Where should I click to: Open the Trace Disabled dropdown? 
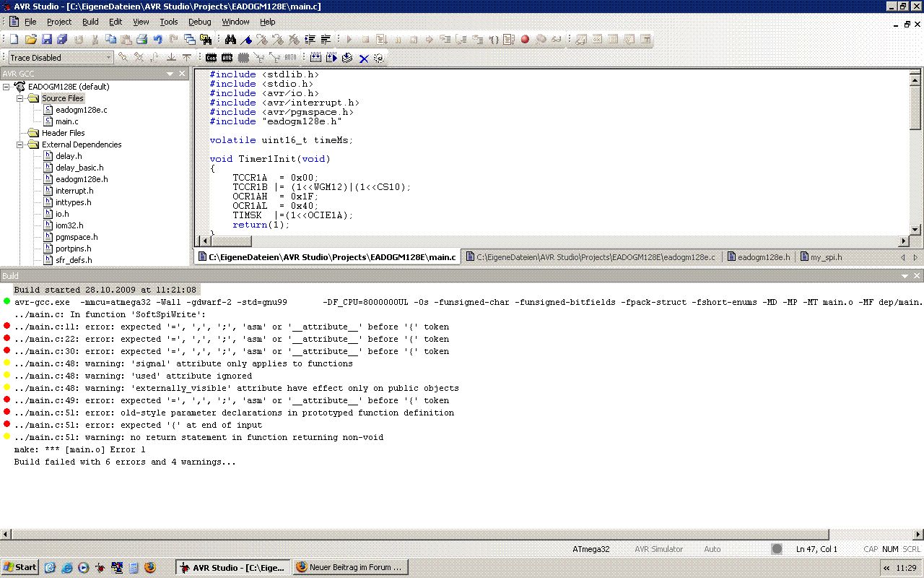[109, 58]
